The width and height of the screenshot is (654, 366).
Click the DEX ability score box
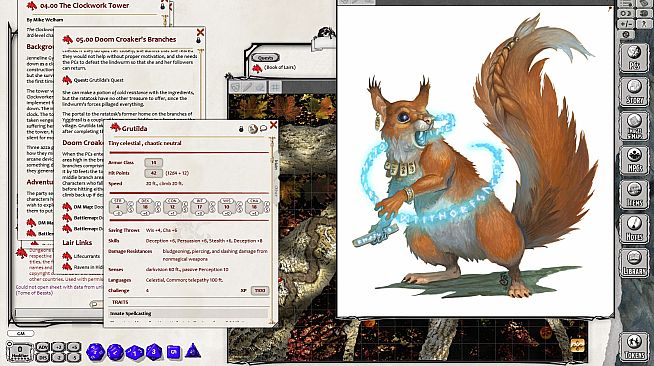pos(145,207)
